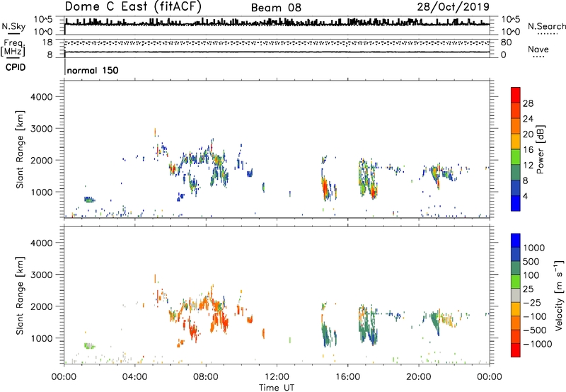566x392 pixels.
Task: Click the "16:00" time tick label
Action: [347, 377]
